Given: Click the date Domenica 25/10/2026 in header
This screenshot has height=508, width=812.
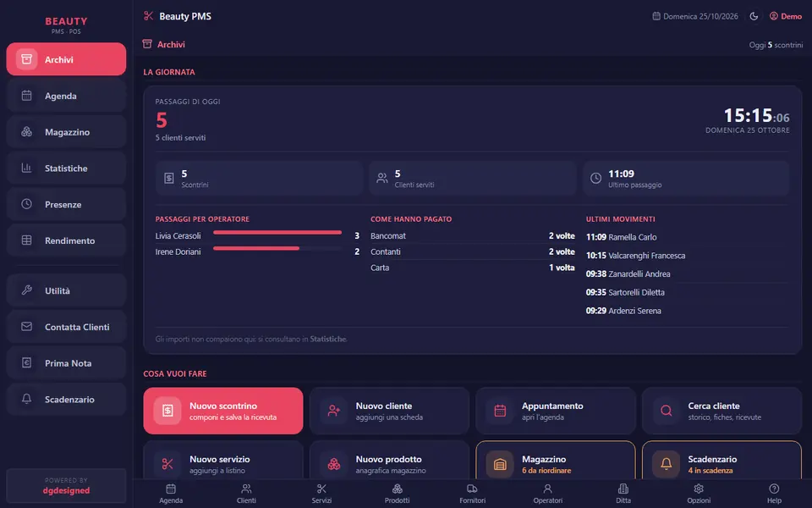Looking at the screenshot, I should tap(695, 16).
